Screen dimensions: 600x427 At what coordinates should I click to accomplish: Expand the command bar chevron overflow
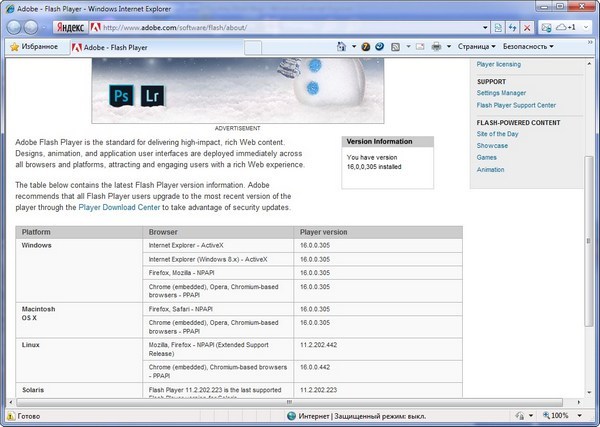(x=590, y=42)
